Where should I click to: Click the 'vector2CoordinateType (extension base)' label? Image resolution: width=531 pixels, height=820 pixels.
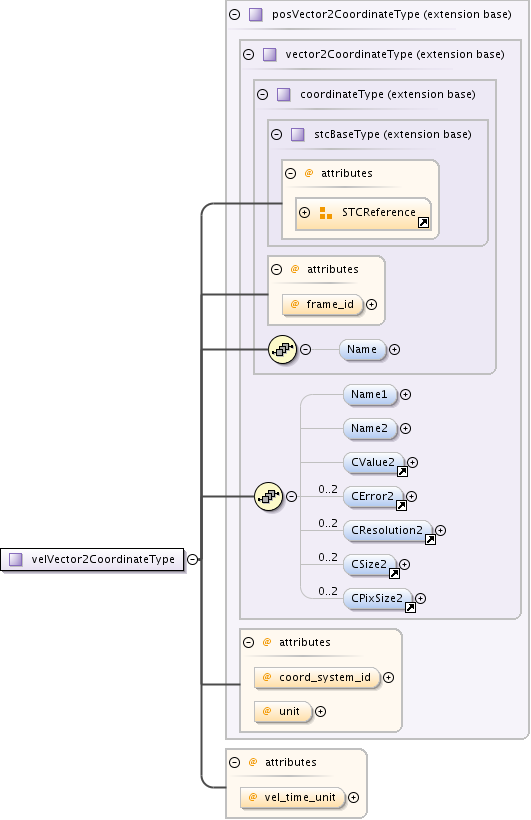click(x=395, y=54)
